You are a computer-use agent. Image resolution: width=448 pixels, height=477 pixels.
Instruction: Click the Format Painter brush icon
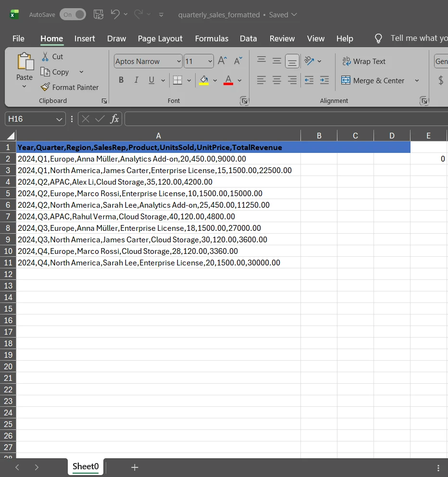coord(45,87)
